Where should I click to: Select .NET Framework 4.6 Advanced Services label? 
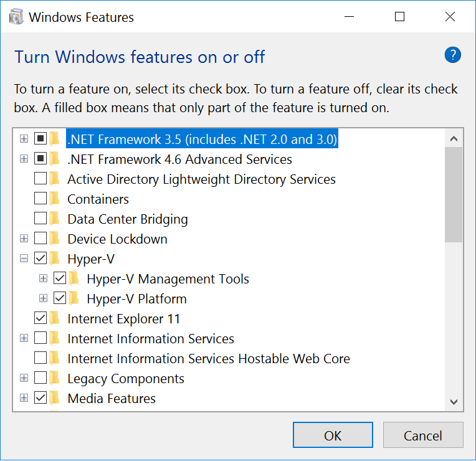pyautogui.click(x=179, y=159)
